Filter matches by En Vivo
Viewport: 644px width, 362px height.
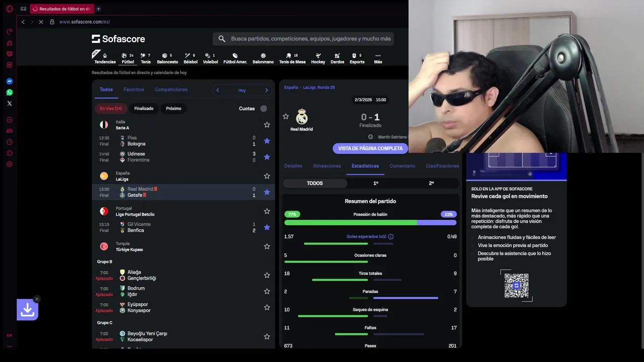pos(111,109)
